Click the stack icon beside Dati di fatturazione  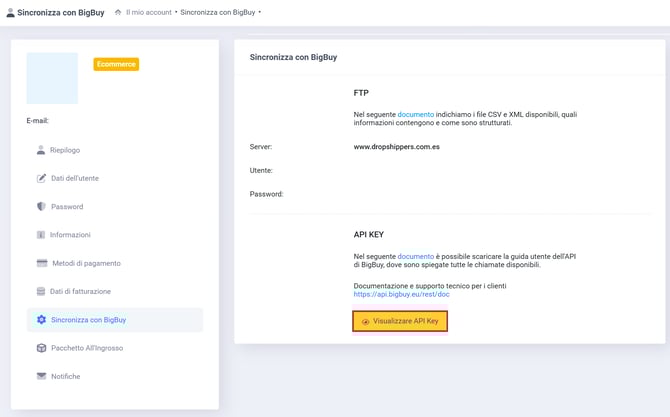click(41, 291)
